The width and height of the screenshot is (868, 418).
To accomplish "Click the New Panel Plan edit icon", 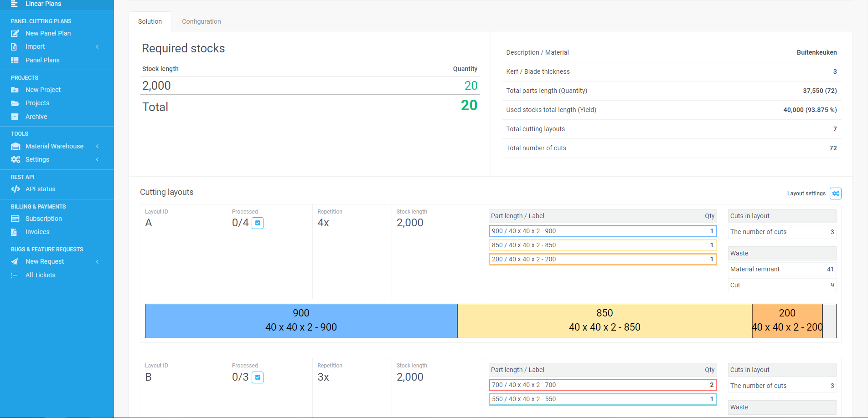I will [x=15, y=33].
